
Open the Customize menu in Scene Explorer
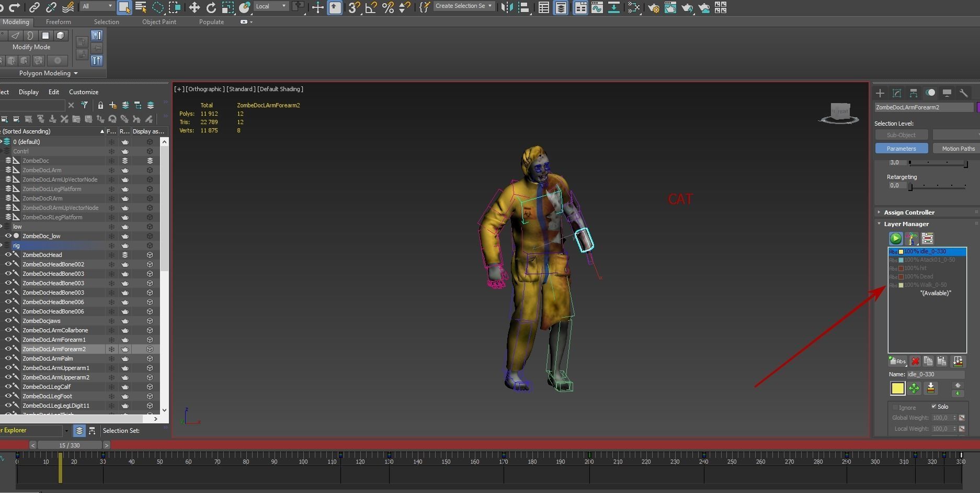click(84, 92)
